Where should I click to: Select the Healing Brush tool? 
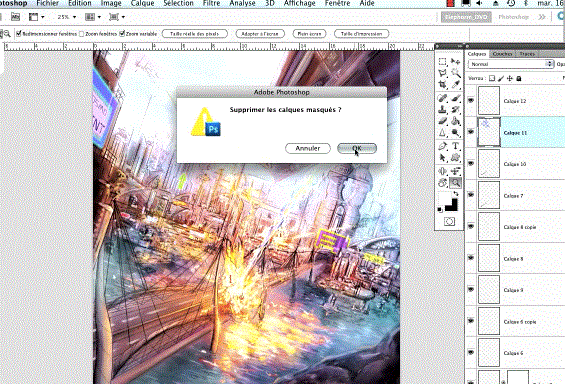pyautogui.click(x=442, y=98)
